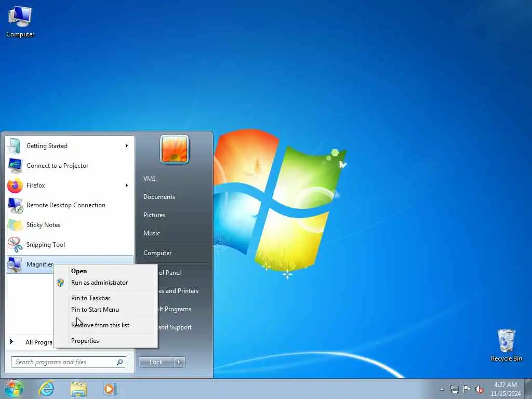Image resolution: width=532 pixels, height=399 pixels.
Task: Open Devices and Printers link
Action: (178, 291)
